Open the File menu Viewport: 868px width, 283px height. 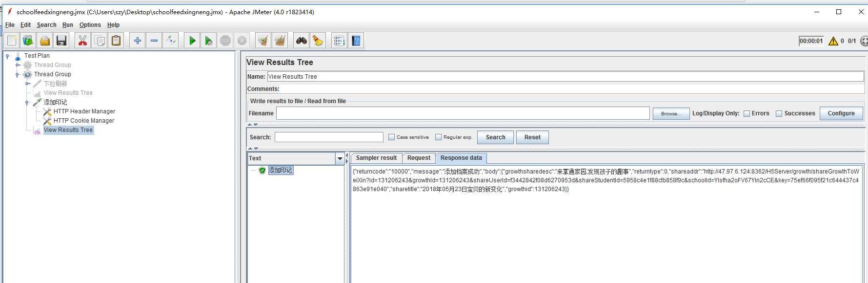click(x=10, y=25)
